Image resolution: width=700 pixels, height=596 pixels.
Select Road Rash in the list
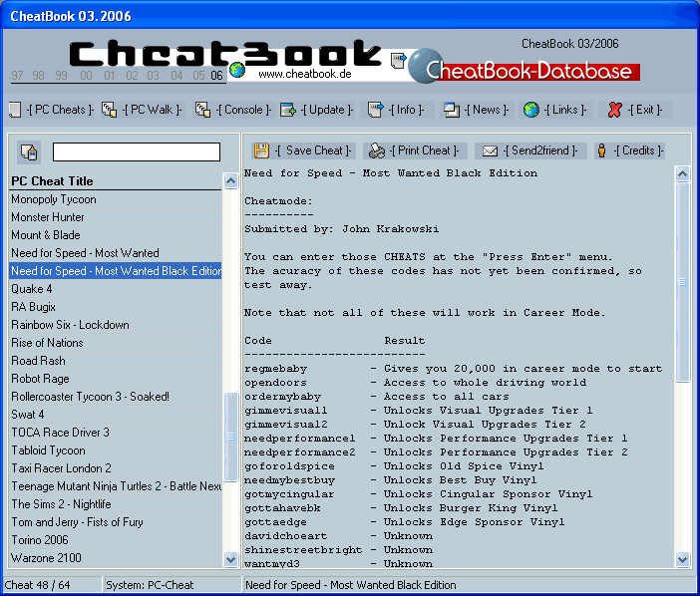[116, 361]
